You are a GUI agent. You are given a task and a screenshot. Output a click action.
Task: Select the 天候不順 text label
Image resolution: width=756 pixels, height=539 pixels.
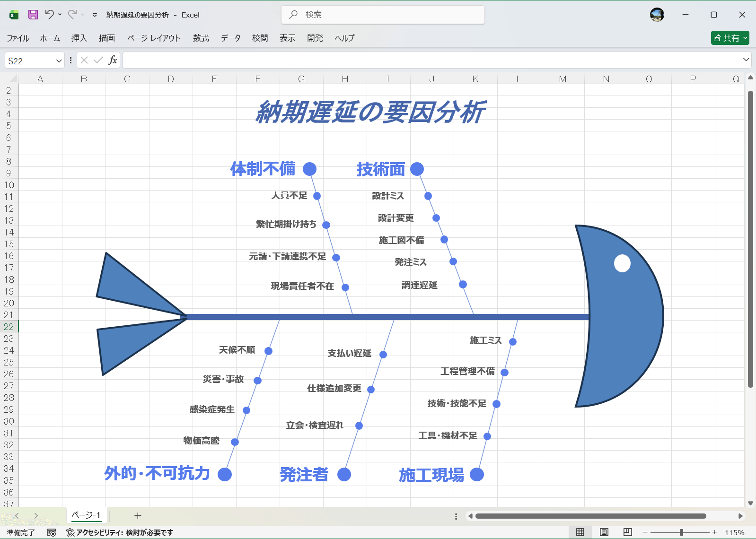237,350
